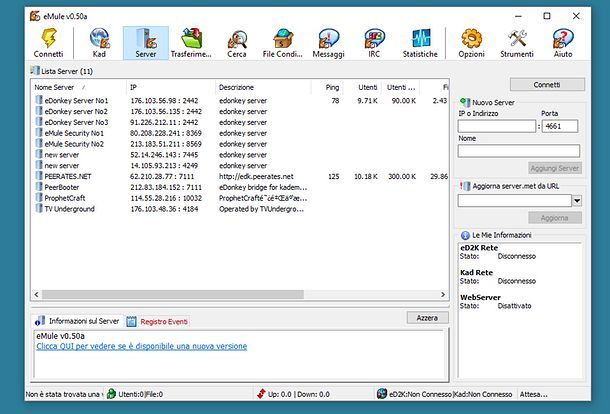610x414 pixels.
Task: Select the eDonkey Server No3 row
Action: tap(240, 122)
